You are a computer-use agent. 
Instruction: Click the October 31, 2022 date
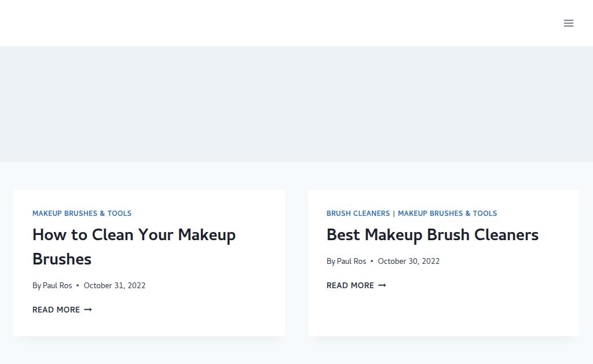click(115, 285)
